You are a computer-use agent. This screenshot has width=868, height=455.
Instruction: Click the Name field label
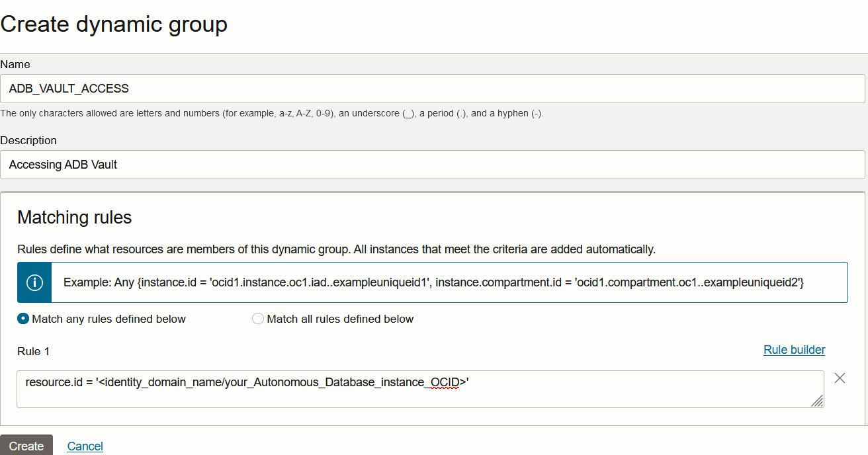15,64
